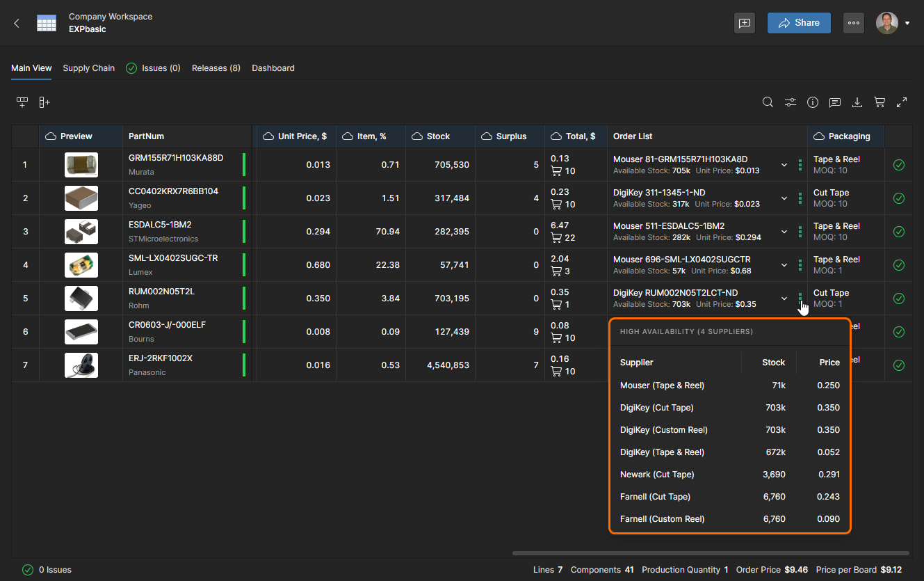Click the Share button

tap(799, 23)
